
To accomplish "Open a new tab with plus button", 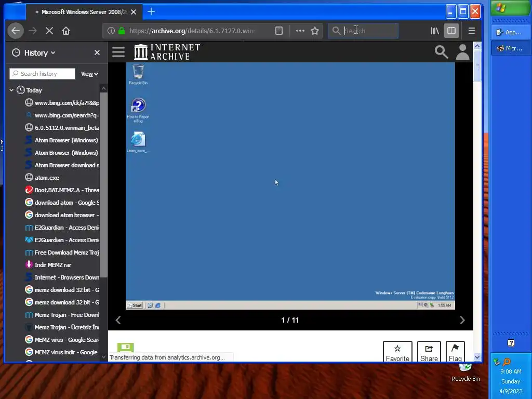I will coord(151,12).
